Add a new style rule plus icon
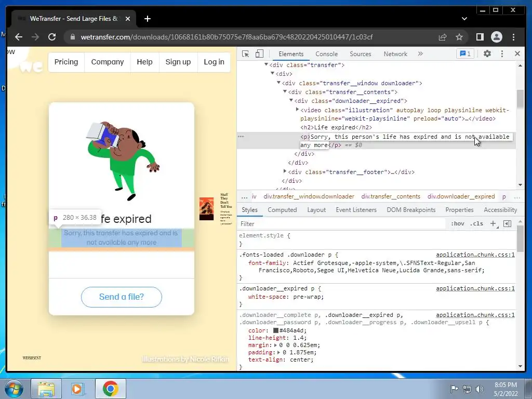Image resolution: width=532 pixels, height=399 pixels. point(494,223)
